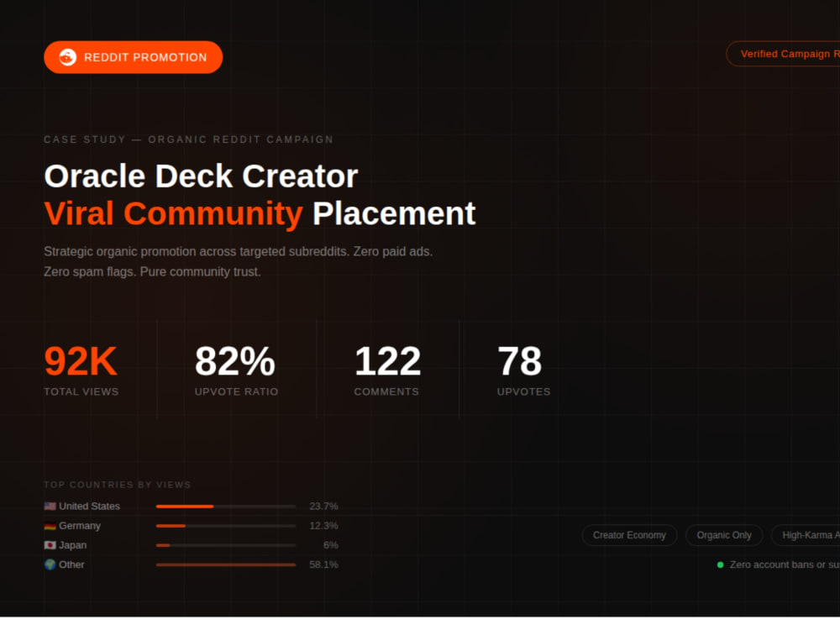Viewport: 840px width, 630px height.
Task: Click the orange Viral Community heading text
Action: click(174, 213)
